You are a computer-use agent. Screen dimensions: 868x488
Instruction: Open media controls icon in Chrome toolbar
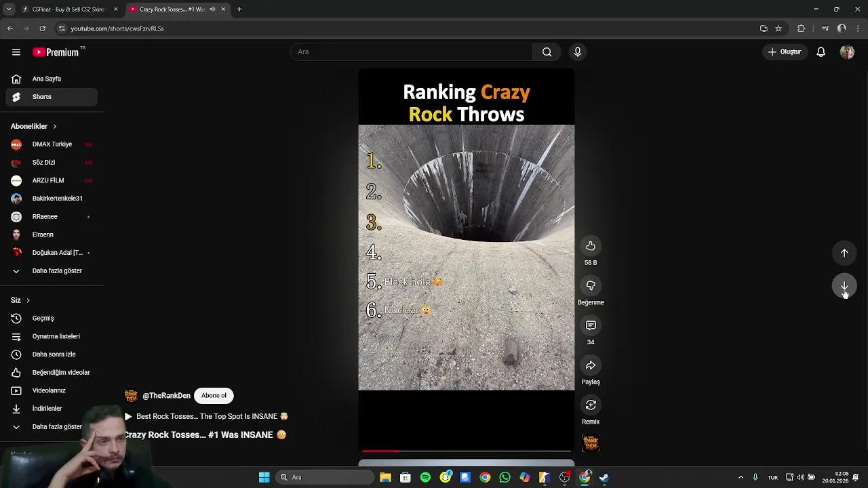pyautogui.click(x=825, y=28)
